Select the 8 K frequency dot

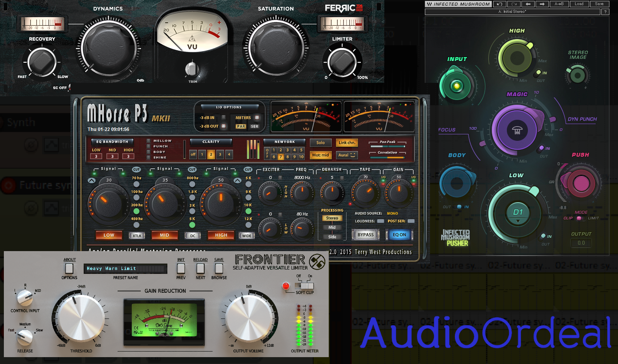248,197
